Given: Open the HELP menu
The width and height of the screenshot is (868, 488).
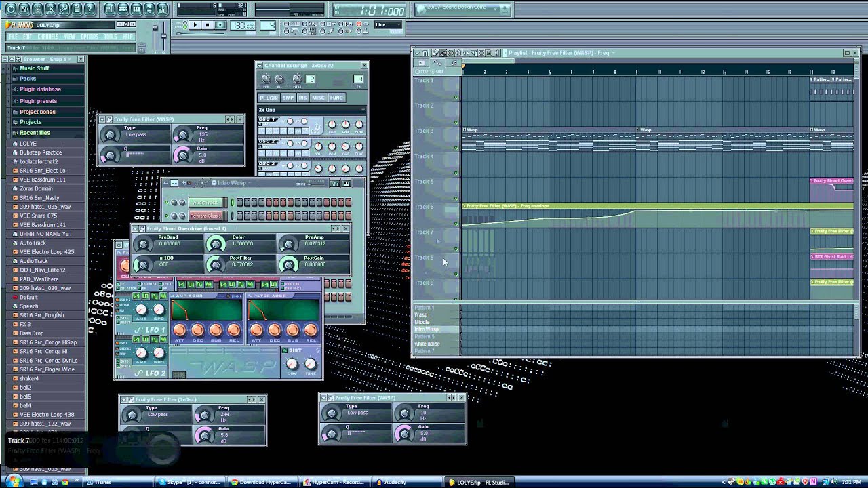Looking at the screenshot, I should tap(127, 37).
